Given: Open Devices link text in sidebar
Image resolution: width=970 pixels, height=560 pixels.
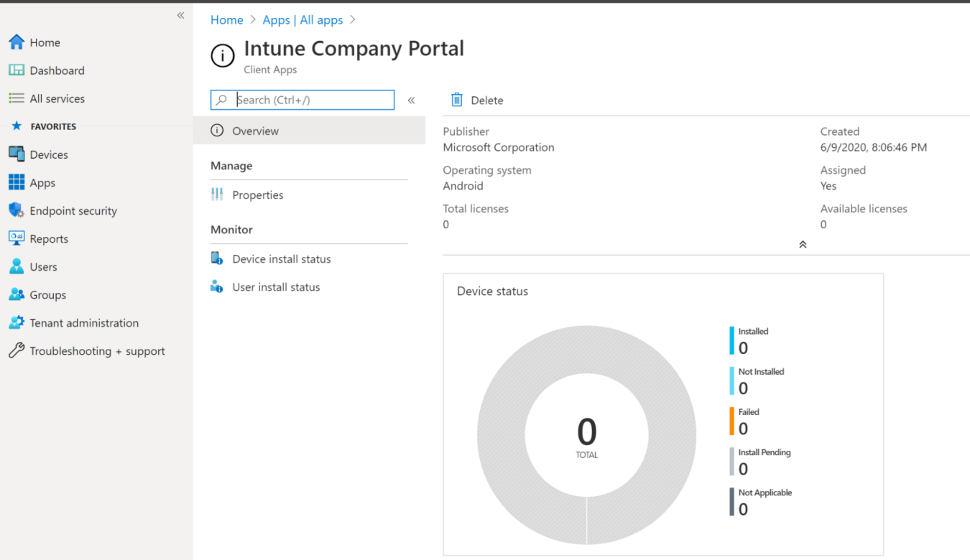Looking at the screenshot, I should [49, 154].
